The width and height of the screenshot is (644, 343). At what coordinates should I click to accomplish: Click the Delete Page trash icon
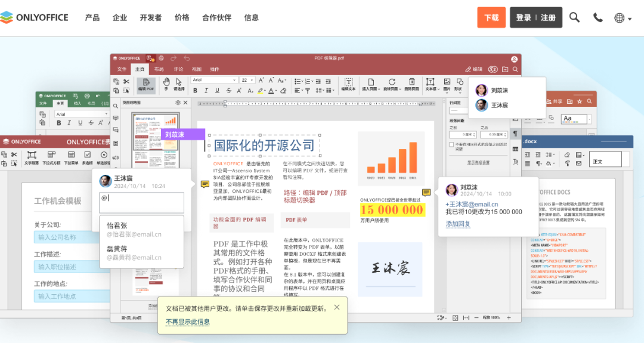click(411, 82)
